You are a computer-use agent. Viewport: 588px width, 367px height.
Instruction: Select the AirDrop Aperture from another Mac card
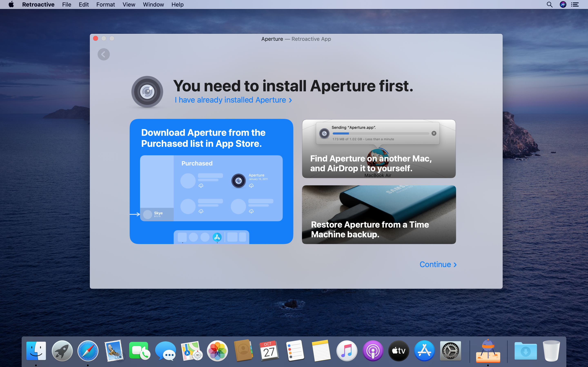379,149
